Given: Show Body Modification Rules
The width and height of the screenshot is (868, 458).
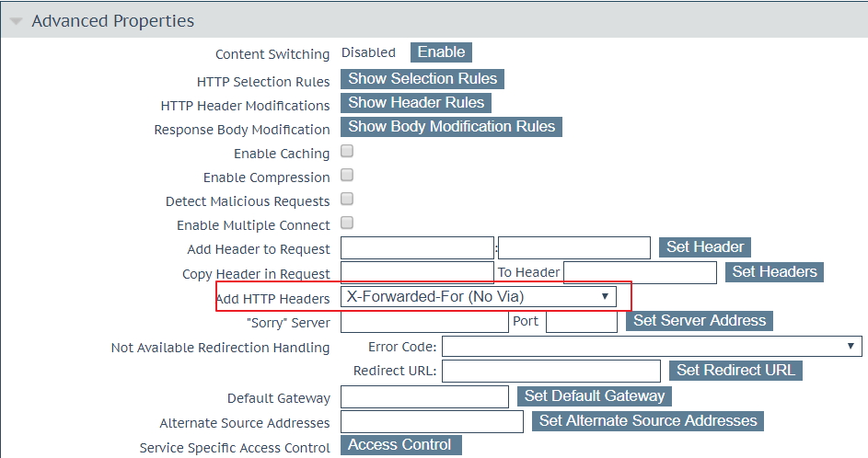Looking at the screenshot, I should (x=451, y=127).
